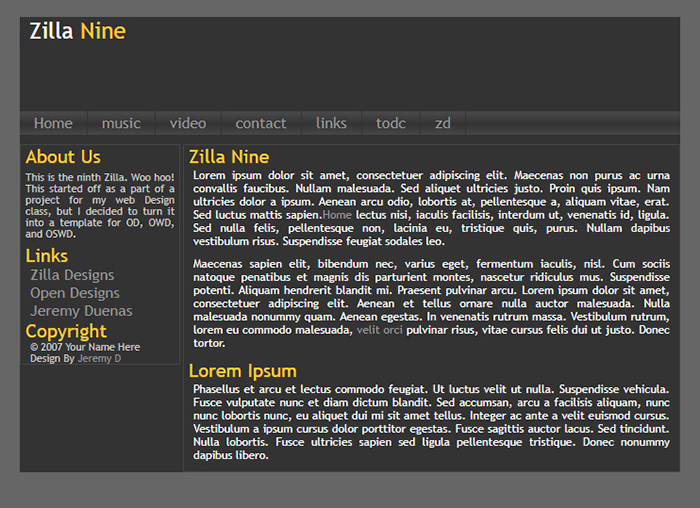Click the paragraph starting Phasellus et arcu
The height and width of the screenshot is (508, 700).
point(431,422)
